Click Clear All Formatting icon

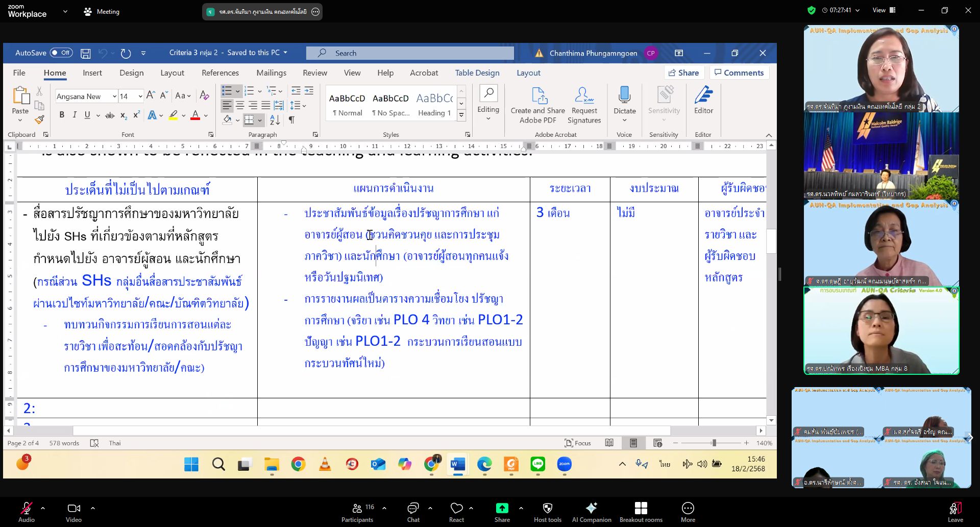(x=204, y=95)
